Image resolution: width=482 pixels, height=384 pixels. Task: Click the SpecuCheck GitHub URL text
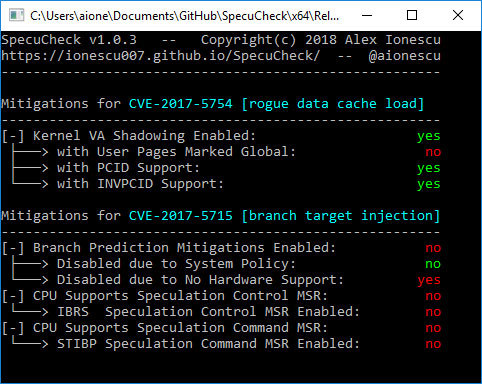click(160, 56)
